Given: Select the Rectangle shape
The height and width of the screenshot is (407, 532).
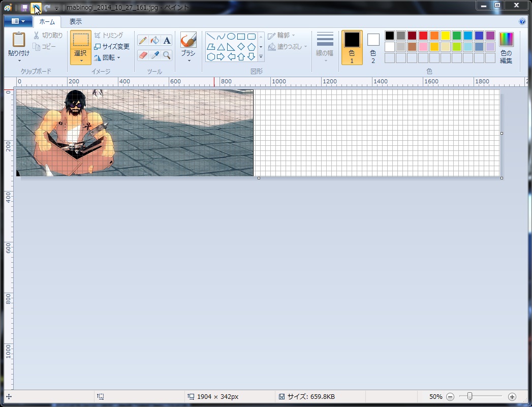Looking at the screenshot, I should (241, 36).
